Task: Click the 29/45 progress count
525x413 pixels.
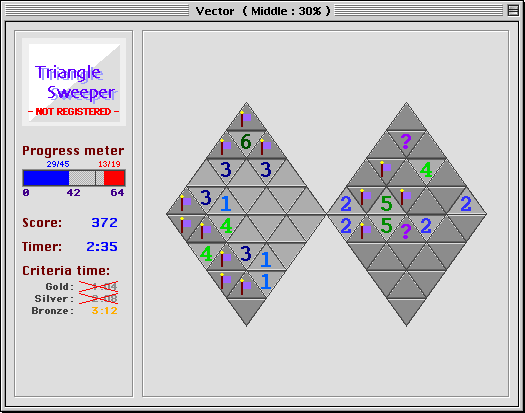Action: (58, 164)
